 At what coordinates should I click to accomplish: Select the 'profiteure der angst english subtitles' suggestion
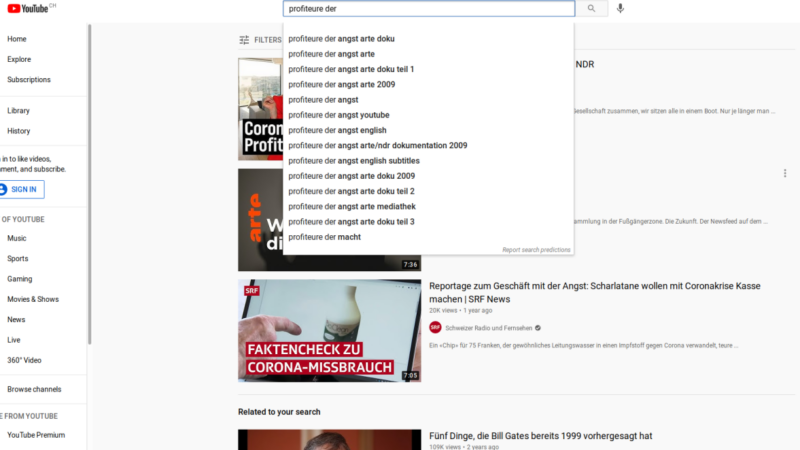click(429, 161)
